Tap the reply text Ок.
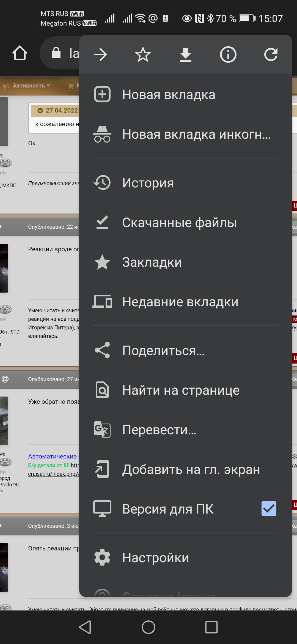The height and width of the screenshot is (644, 297). point(32,143)
